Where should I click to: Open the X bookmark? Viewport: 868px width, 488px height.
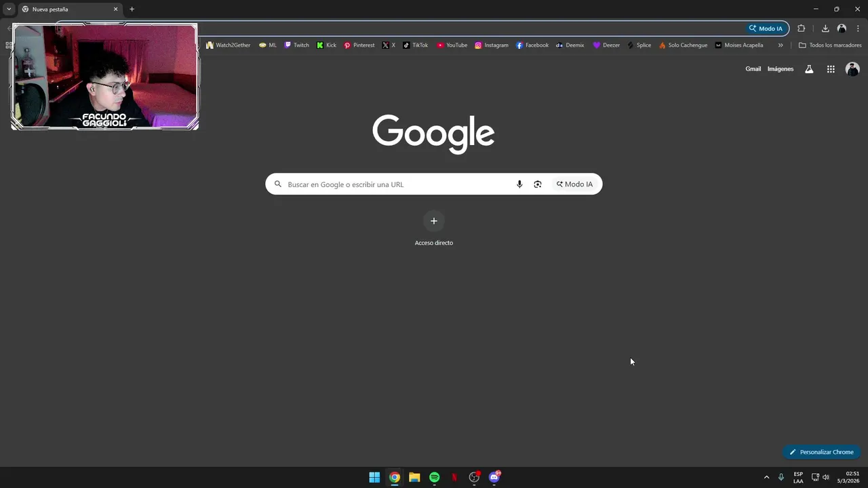tap(389, 45)
